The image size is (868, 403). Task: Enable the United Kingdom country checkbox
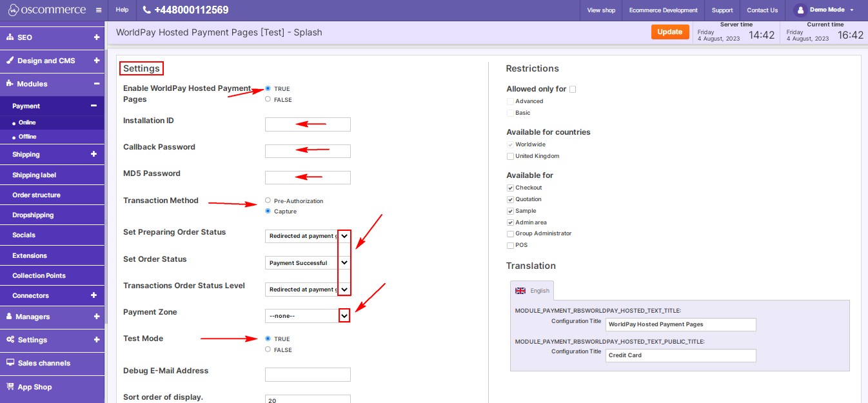click(x=510, y=155)
